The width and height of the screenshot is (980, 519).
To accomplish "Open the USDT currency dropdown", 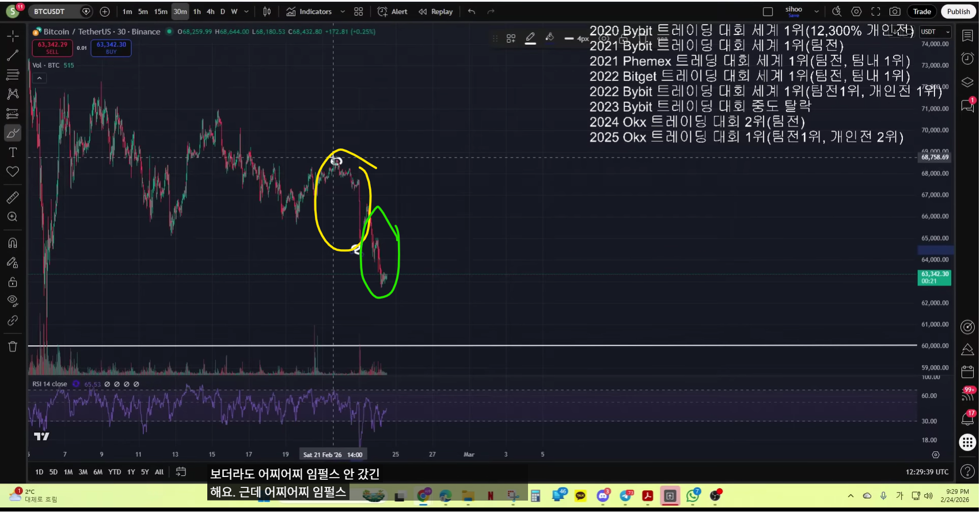I will pyautogui.click(x=935, y=32).
